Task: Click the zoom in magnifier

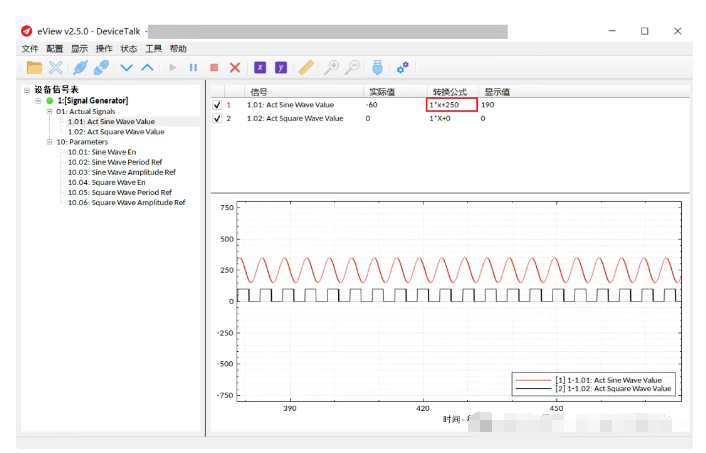Action: [x=331, y=68]
